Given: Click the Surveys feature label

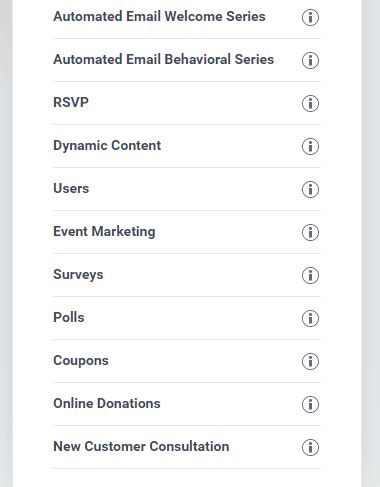Looking at the screenshot, I should (78, 275).
